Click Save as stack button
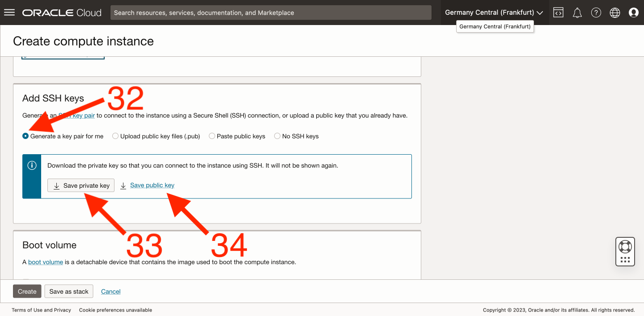Viewport: 644px width, 316px height. coord(69,291)
